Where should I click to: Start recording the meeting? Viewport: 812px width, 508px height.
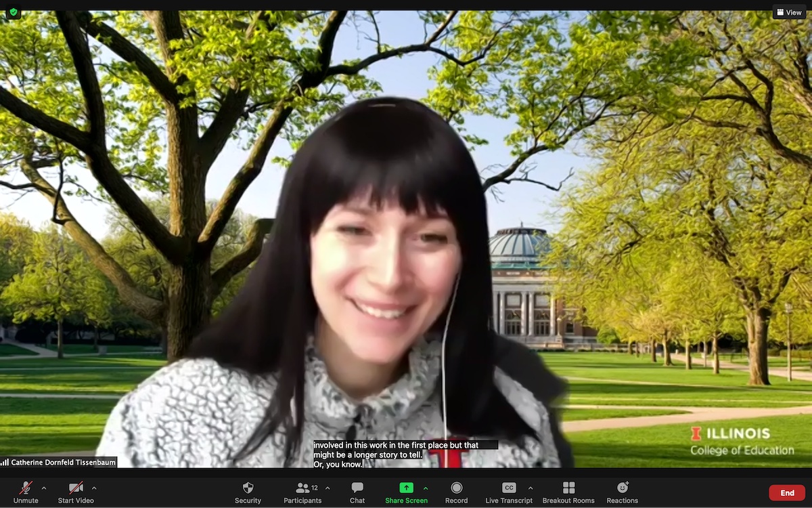click(456, 492)
